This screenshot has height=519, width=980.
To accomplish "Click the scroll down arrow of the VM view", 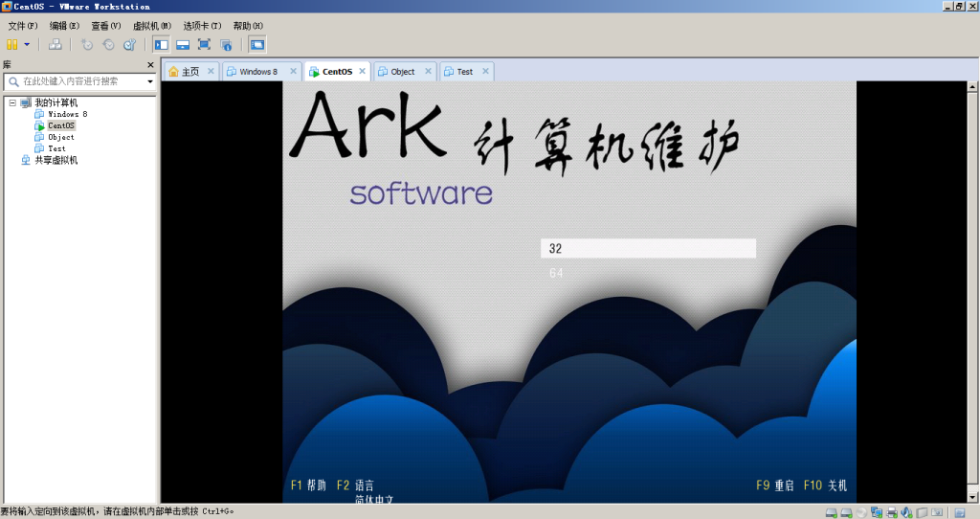I will tap(972, 497).
